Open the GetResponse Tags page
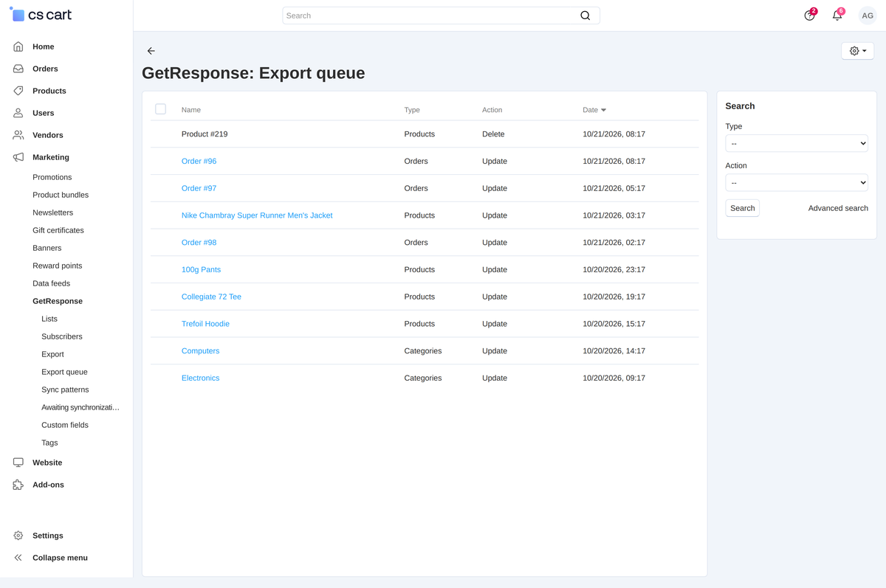 [49, 443]
